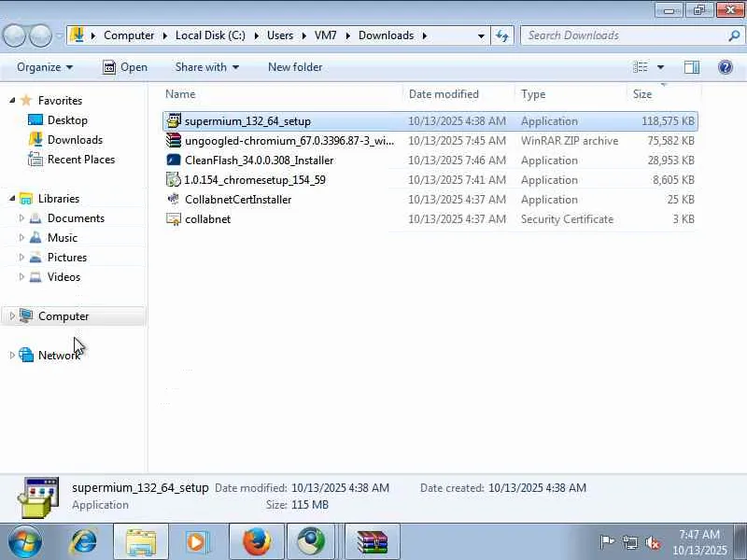
Task: Click the Music library icon
Action: coord(35,238)
